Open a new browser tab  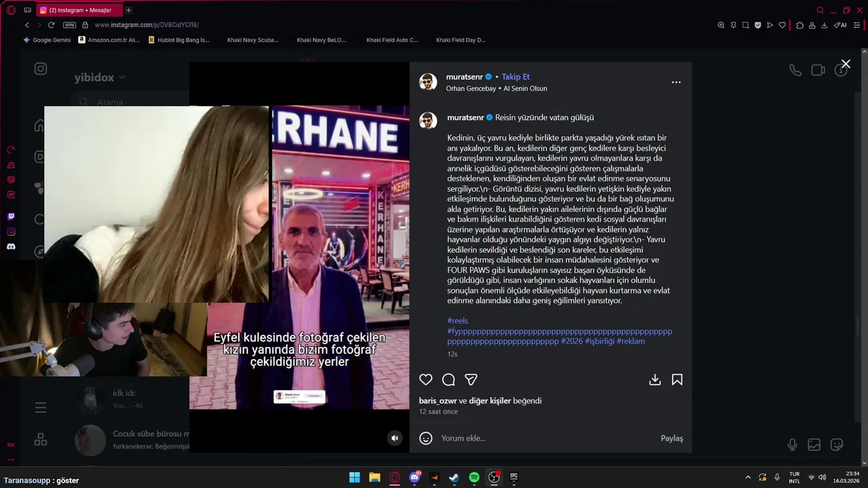[128, 10]
